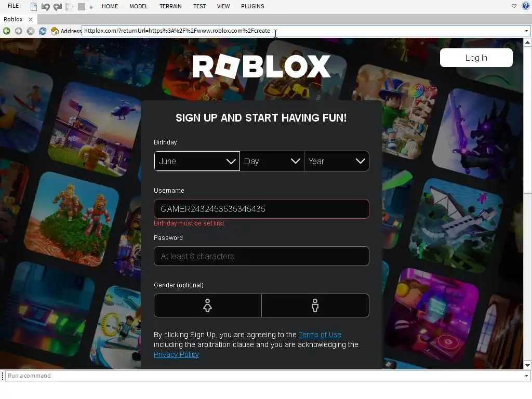Viewport: 532px width, 399px height.
Task: Open the birthday month dropdown showing June
Action: [x=197, y=161]
